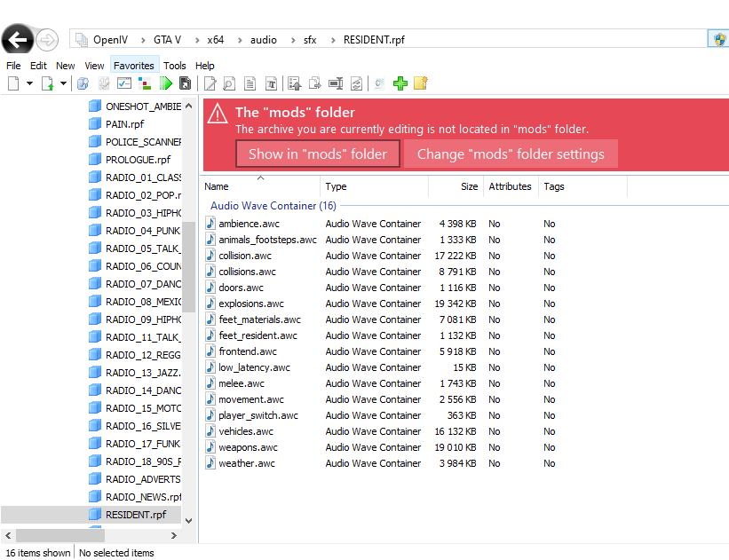Screen dimensions: 729x560
Task: Open the Tools menu
Action: pos(175,65)
